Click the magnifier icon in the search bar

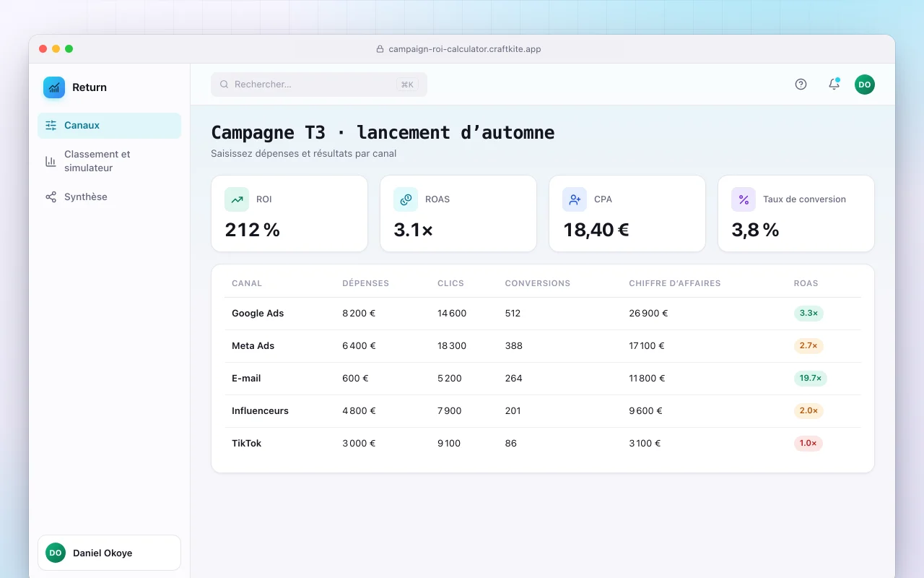224,85
